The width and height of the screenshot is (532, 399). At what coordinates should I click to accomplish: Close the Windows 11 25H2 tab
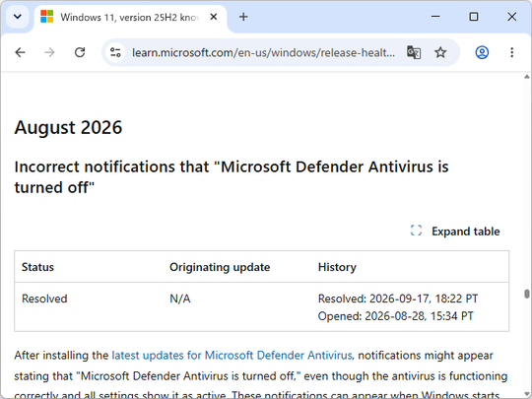214,17
